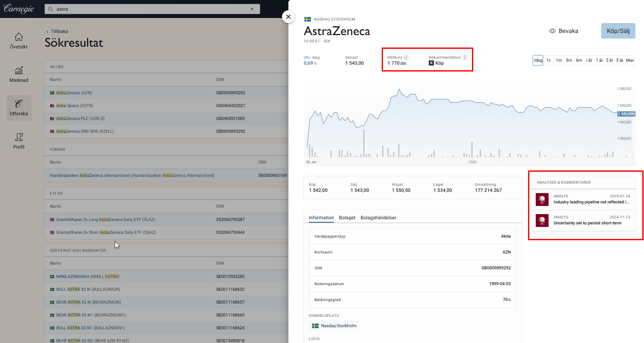This screenshot has width=644, height=343.
Task: Open BEAR ASTRA X3 N2 certificate
Action: pos(92,341)
